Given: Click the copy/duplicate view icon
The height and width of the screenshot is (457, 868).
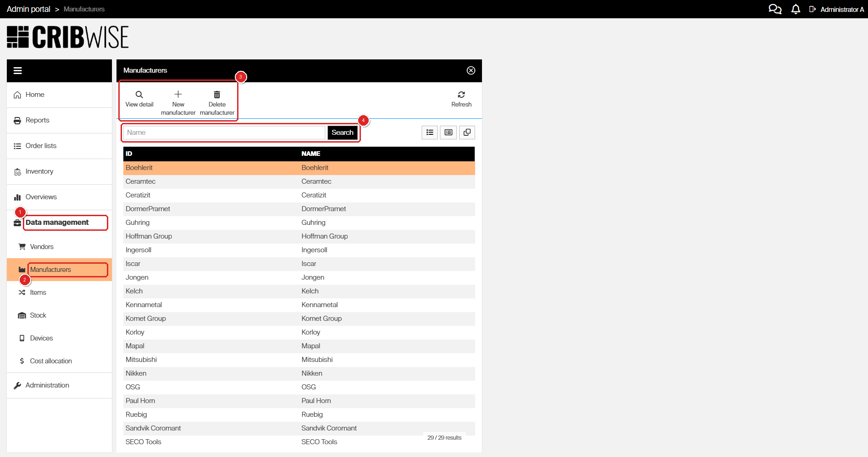Looking at the screenshot, I should click(x=467, y=133).
